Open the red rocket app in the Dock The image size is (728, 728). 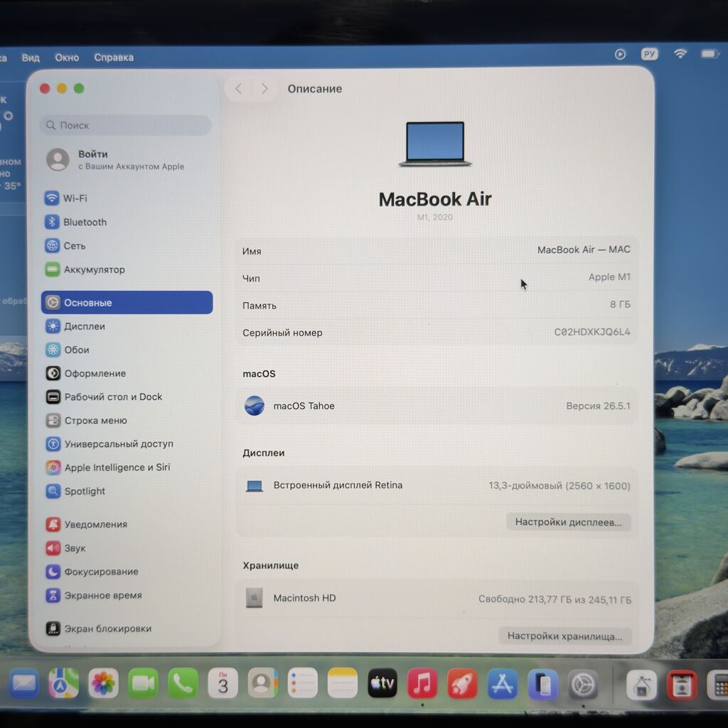(462, 684)
